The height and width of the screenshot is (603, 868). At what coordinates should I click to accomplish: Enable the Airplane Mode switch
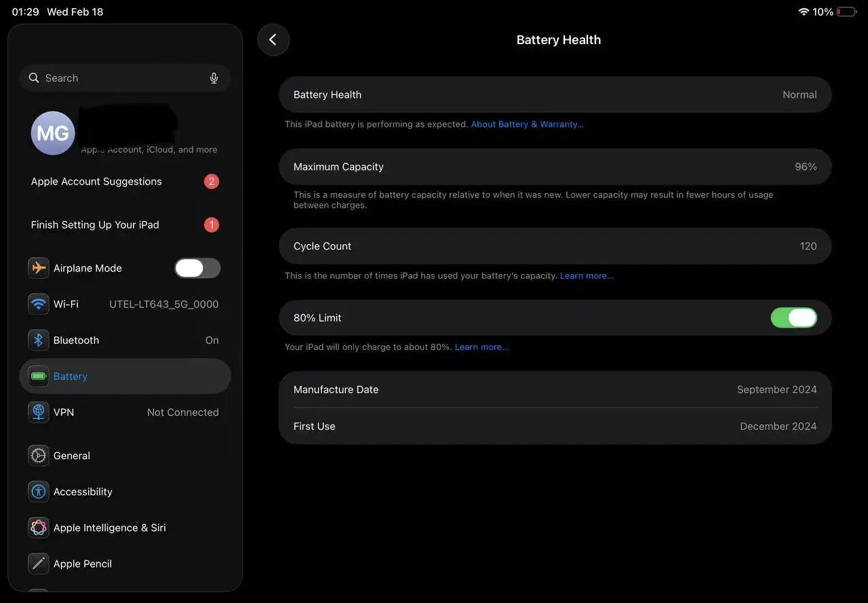tap(197, 268)
